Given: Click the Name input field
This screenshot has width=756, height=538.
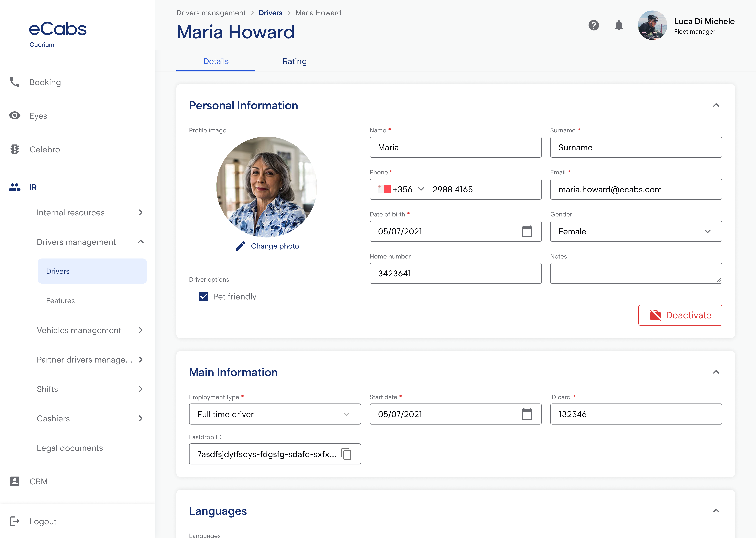Looking at the screenshot, I should [455, 147].
